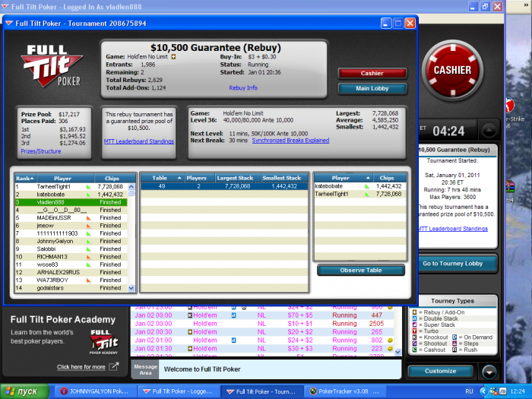Click the Customize button
532x399 pixels.
(440, 371)
